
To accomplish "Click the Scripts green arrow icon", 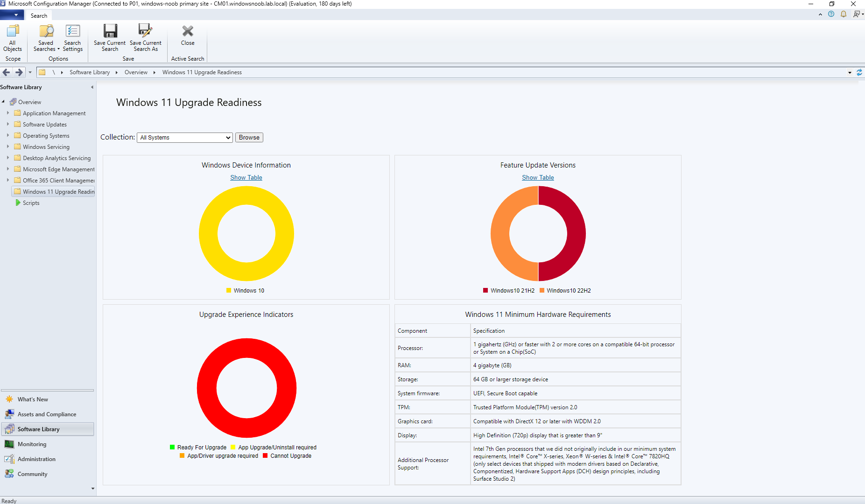I will click(x=18, y=203).
